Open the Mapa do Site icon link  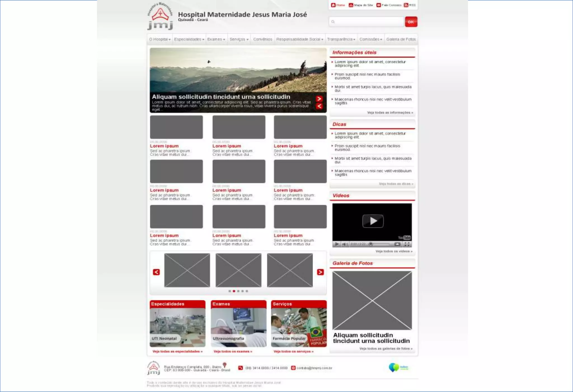tap(351, 5)
